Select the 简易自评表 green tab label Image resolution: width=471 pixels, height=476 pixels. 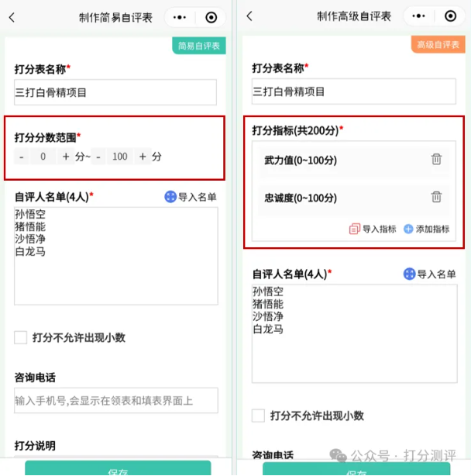[199, 46]
